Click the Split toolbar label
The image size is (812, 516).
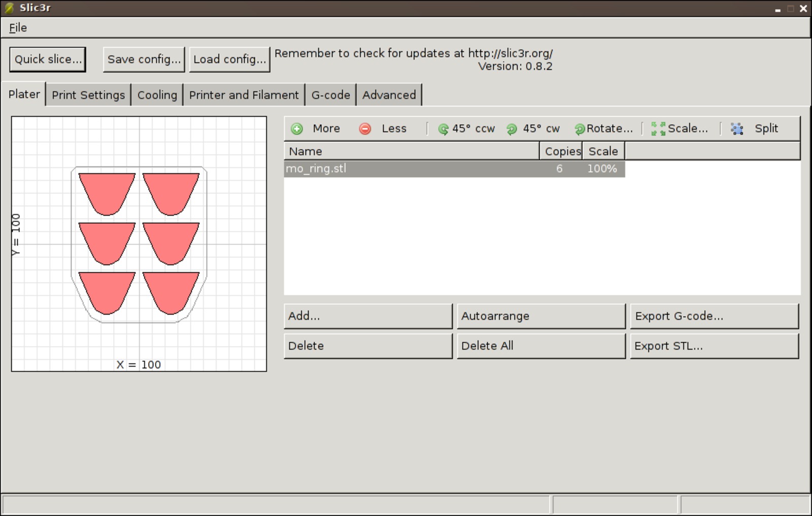[x=766, y=129]
